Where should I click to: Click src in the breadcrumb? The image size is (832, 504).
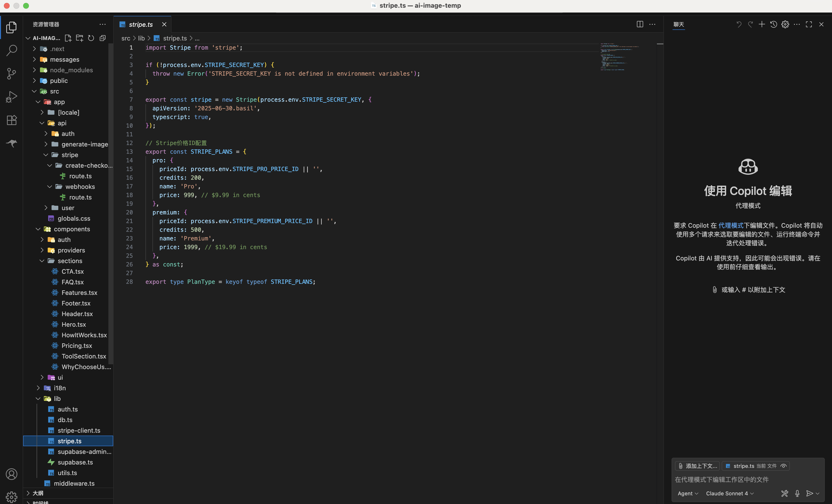[x=125, y=38]
